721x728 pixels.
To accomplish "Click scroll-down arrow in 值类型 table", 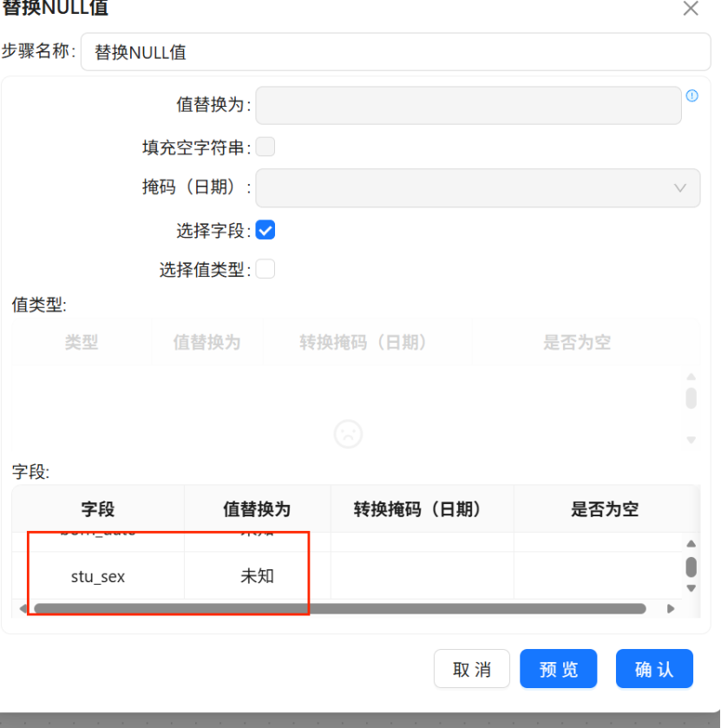I will pos(691,440).
